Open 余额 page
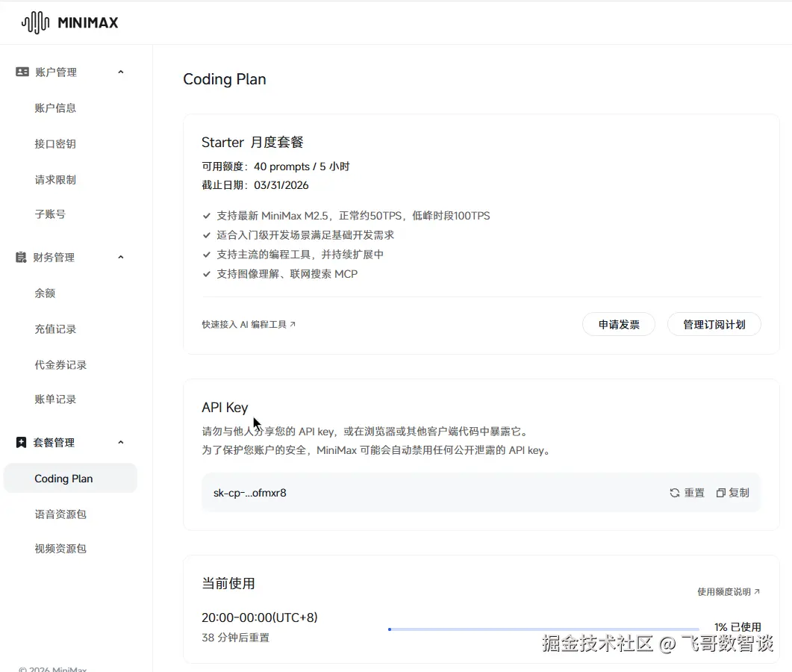 45,293
